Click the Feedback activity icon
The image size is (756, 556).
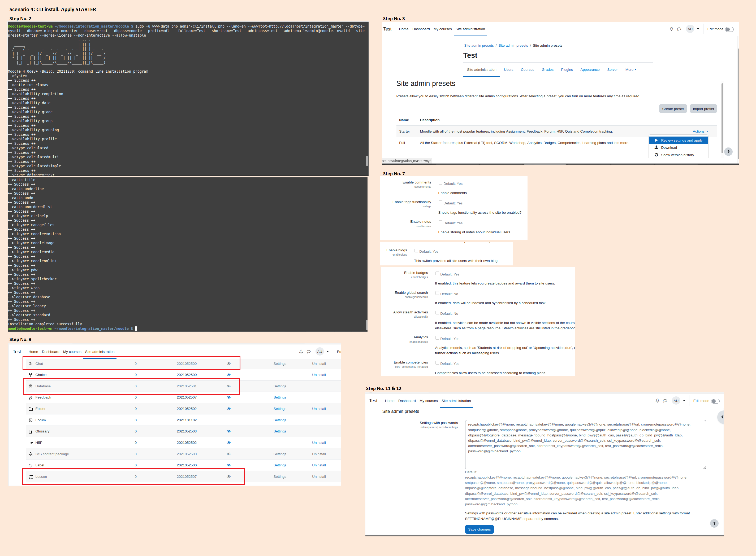pos(31,397)
